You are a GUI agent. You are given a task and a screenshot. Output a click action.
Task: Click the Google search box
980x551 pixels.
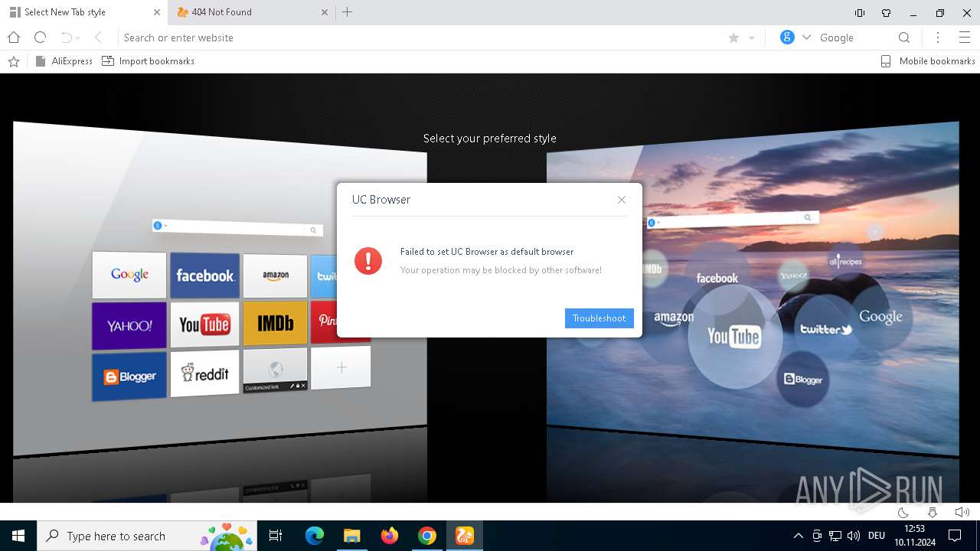(854, 37)
